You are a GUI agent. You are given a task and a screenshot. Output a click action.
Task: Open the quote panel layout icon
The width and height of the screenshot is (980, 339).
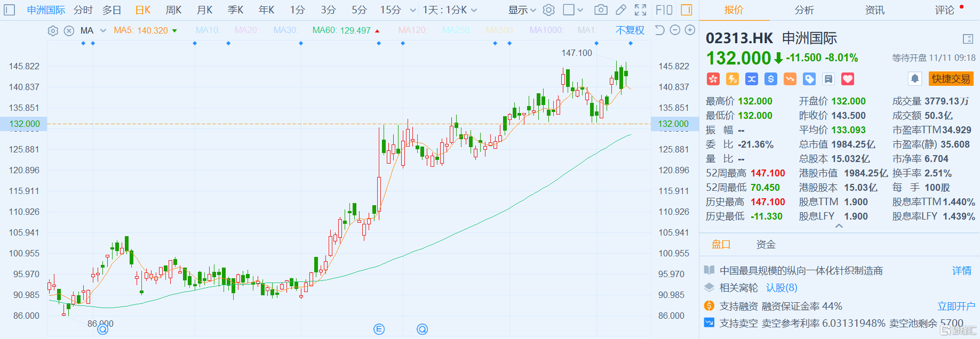968,39
